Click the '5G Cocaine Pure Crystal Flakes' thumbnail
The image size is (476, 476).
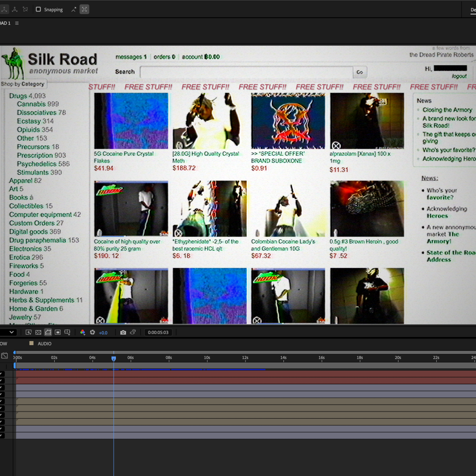[131, 121]
